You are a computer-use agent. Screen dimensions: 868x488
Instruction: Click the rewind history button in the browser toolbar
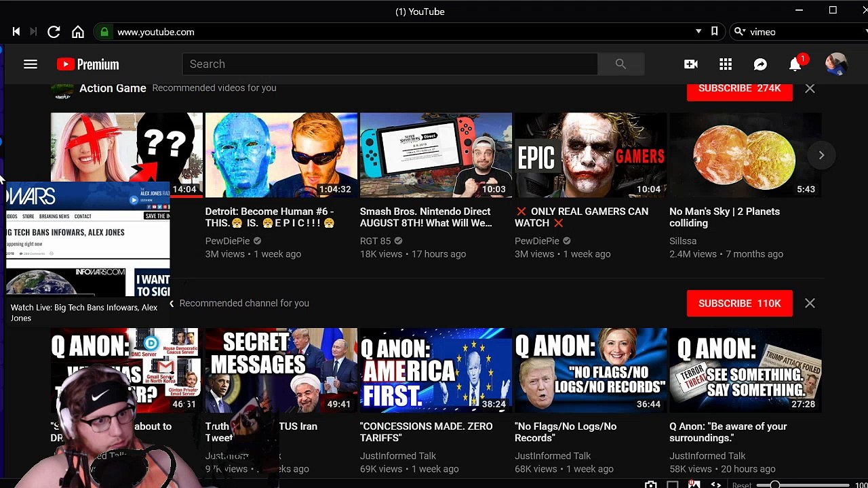16,32
